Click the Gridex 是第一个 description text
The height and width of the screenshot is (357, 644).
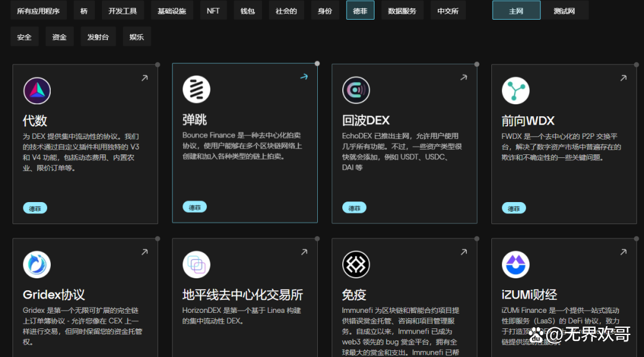tap(82, 326)
